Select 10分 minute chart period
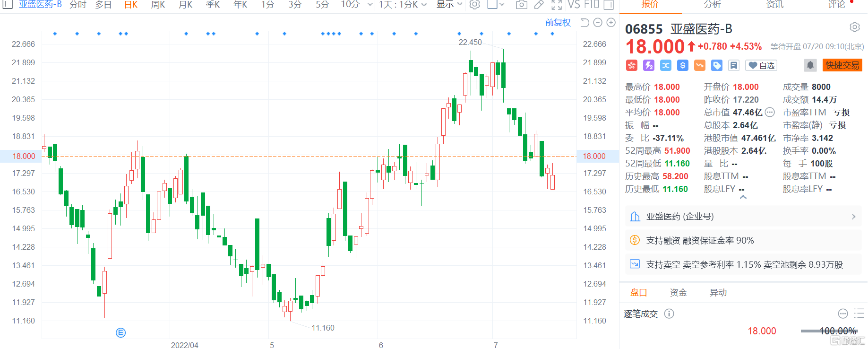The width and height of the screenshot is (868, 349). (350, 5)
